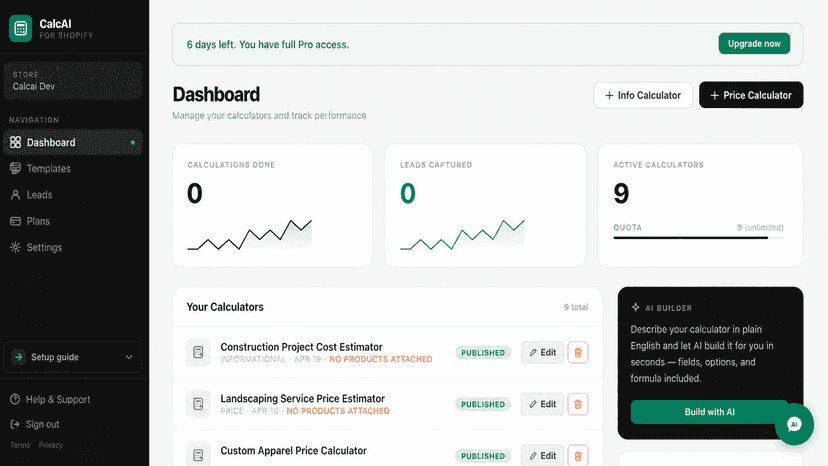
Task: Edit the Construction Project Cost Estimator
Action: tap(542, 352)
